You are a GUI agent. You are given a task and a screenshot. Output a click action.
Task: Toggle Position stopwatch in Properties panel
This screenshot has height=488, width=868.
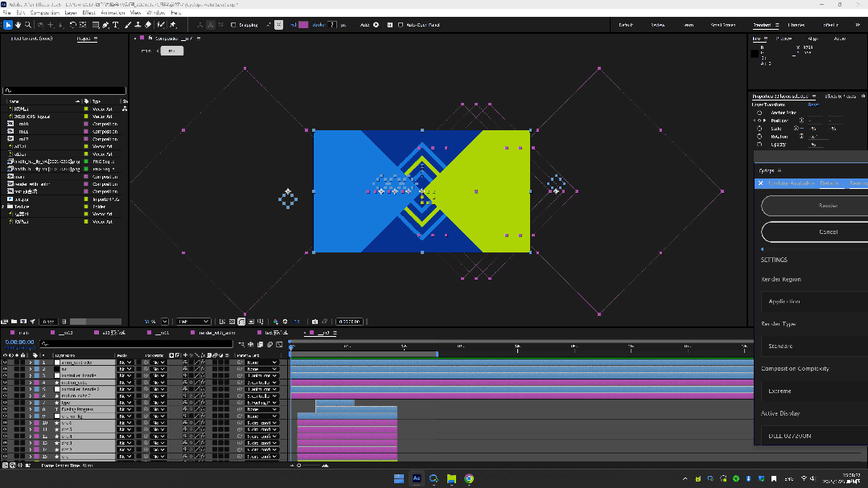759,121
